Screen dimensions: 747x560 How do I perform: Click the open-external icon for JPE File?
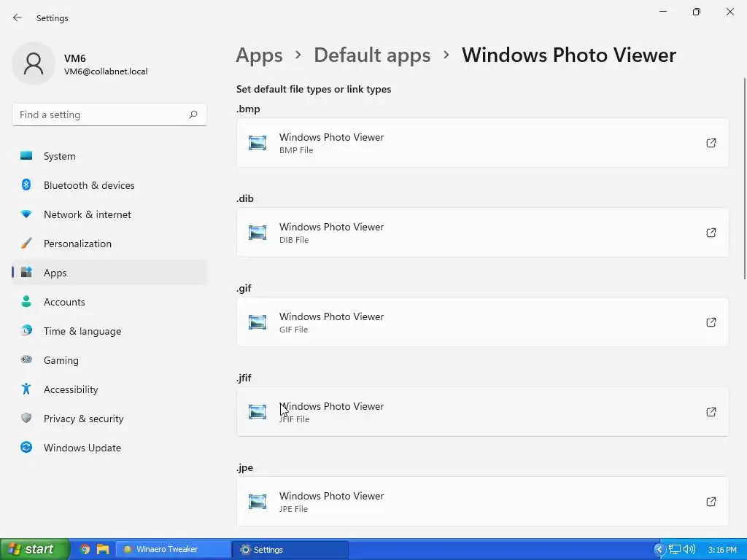(x=711, y=502)
